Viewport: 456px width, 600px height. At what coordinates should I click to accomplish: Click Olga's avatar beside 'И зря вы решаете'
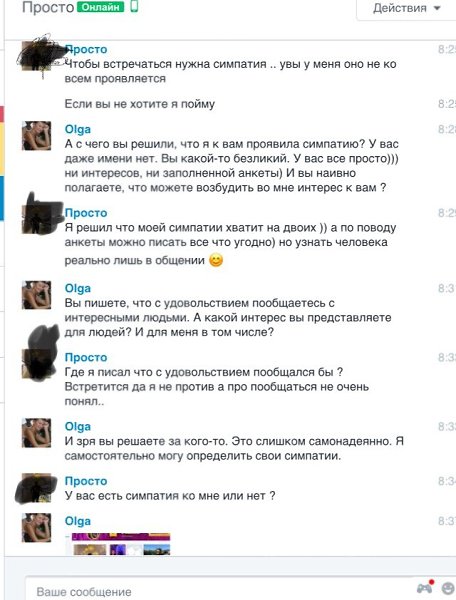36,433
